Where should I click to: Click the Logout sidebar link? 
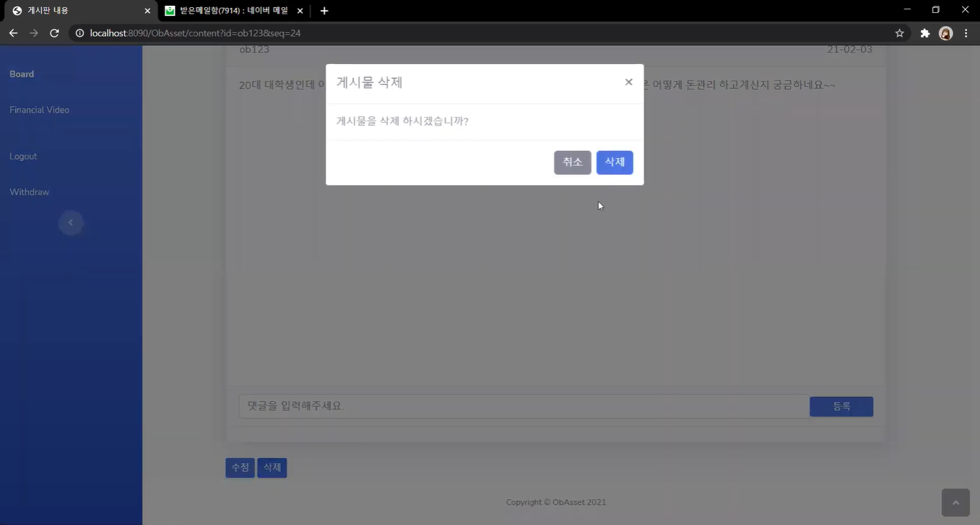click(23, 156)
